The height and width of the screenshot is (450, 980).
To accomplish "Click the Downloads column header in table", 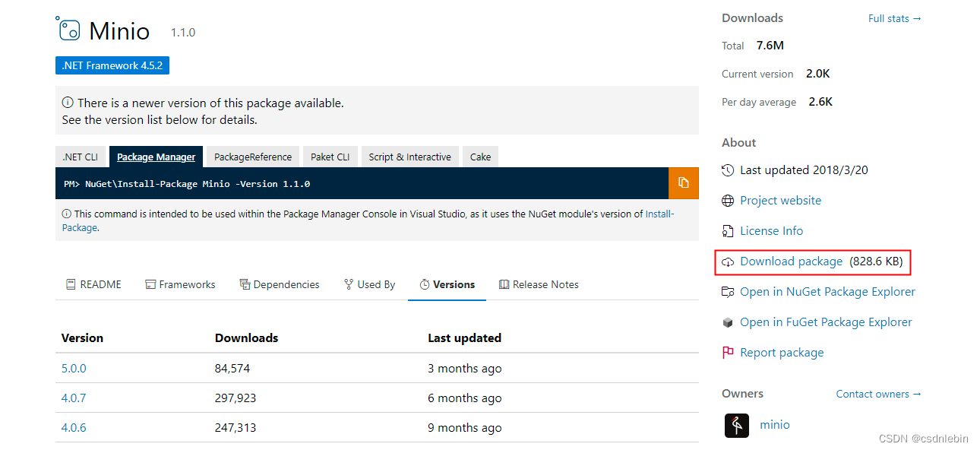I will pos(246,337).
